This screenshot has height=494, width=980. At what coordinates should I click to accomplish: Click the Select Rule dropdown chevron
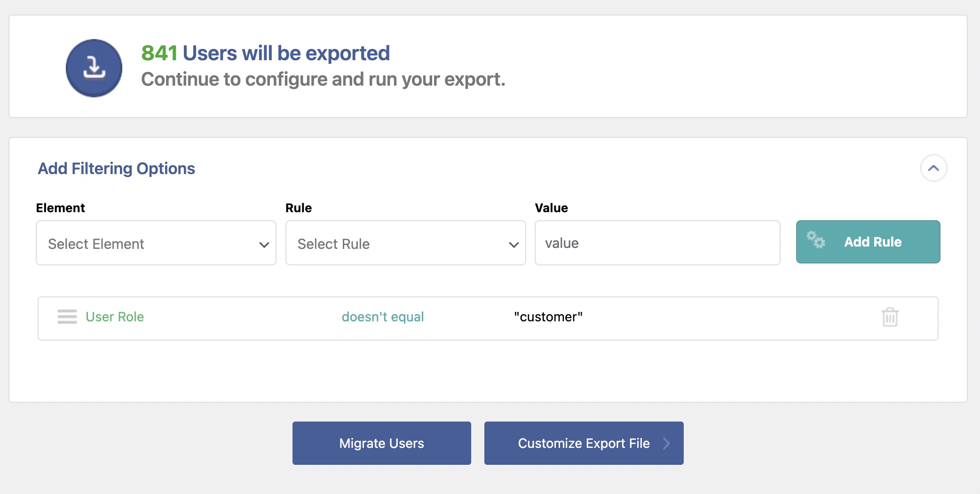click(514, 245)
